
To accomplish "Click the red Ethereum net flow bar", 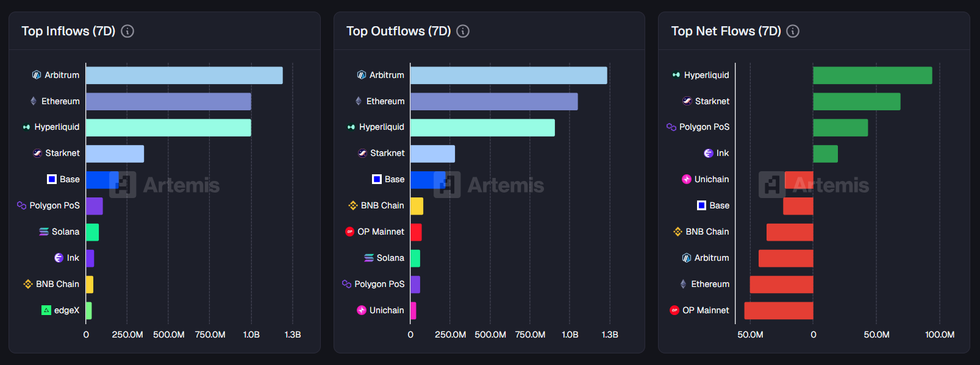I will point(781,285).
